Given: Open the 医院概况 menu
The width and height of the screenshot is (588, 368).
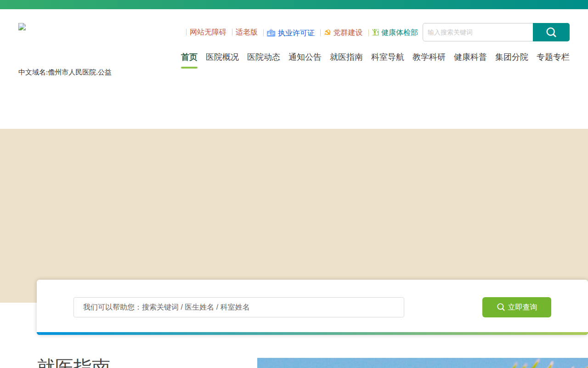Looking at the screenshot, I should (x=222, y=57).
